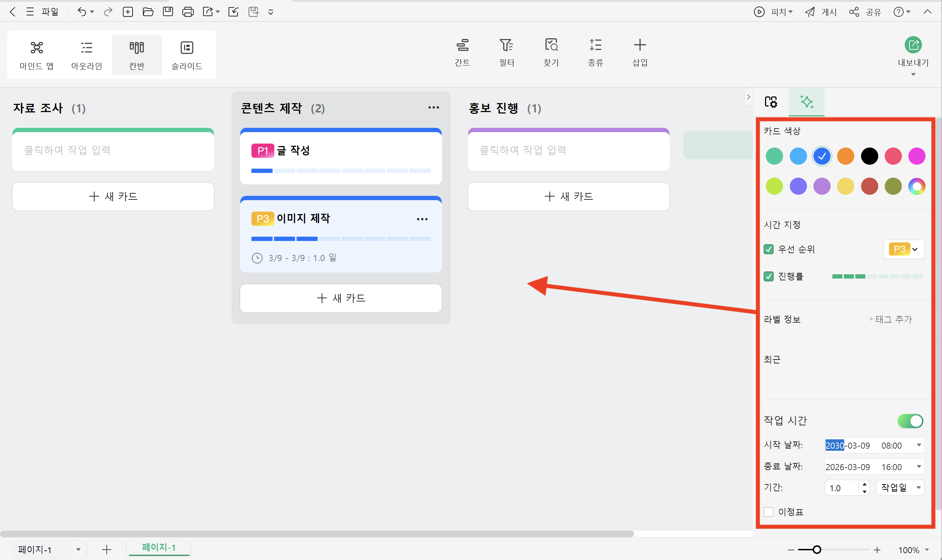Disable the 작업 시간 toggle
This screenshot has height=560, width=942.
coord(909,421)
